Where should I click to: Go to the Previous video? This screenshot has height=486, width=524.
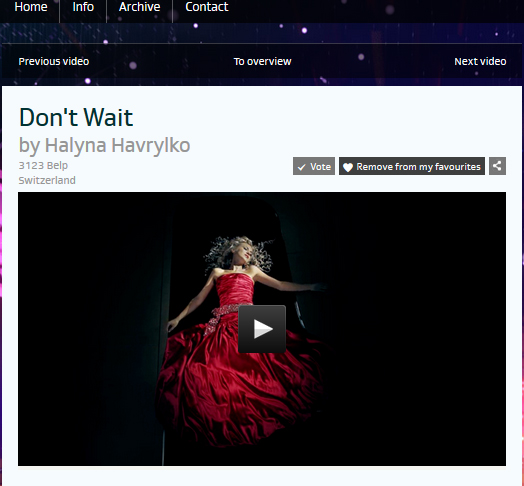pos(54,62)
